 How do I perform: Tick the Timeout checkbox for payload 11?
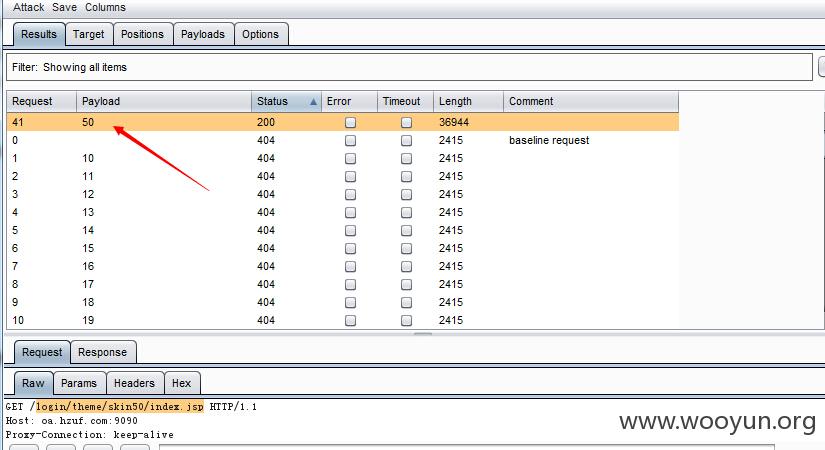coord(406,176)
